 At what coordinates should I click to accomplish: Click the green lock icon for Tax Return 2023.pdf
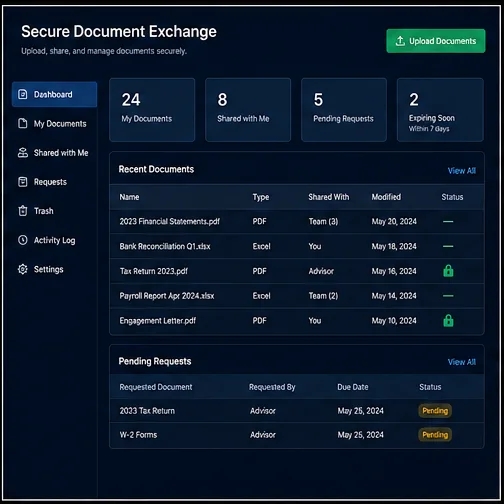(x=448, y=271)
